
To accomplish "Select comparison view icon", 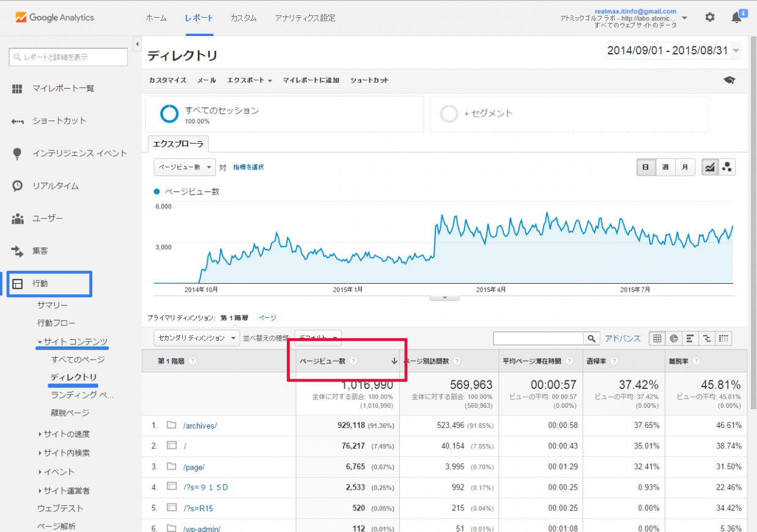I will 707,338.
